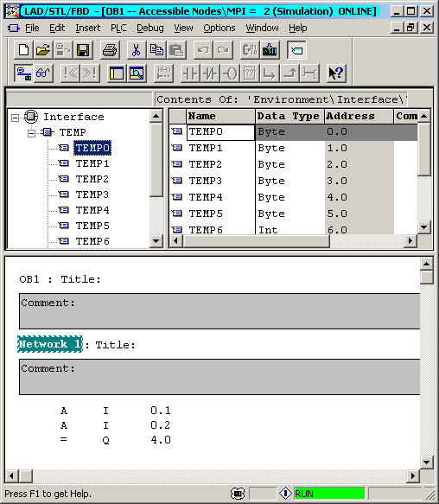Click the Int data type of TEMP6
The width and height of the screenshot is (439, 504).
tap(289, 230)
